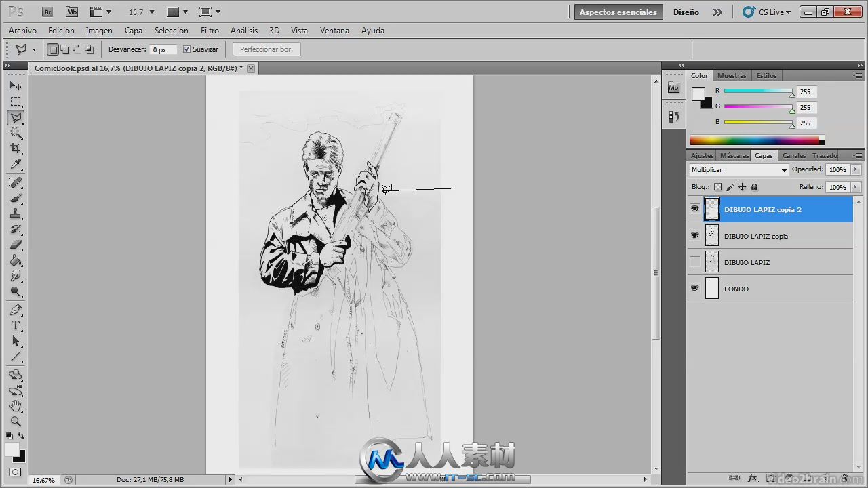Select the Brush tool
This screenshot has height=488, width=868.
pyautogui.click(x=16, y=198)
